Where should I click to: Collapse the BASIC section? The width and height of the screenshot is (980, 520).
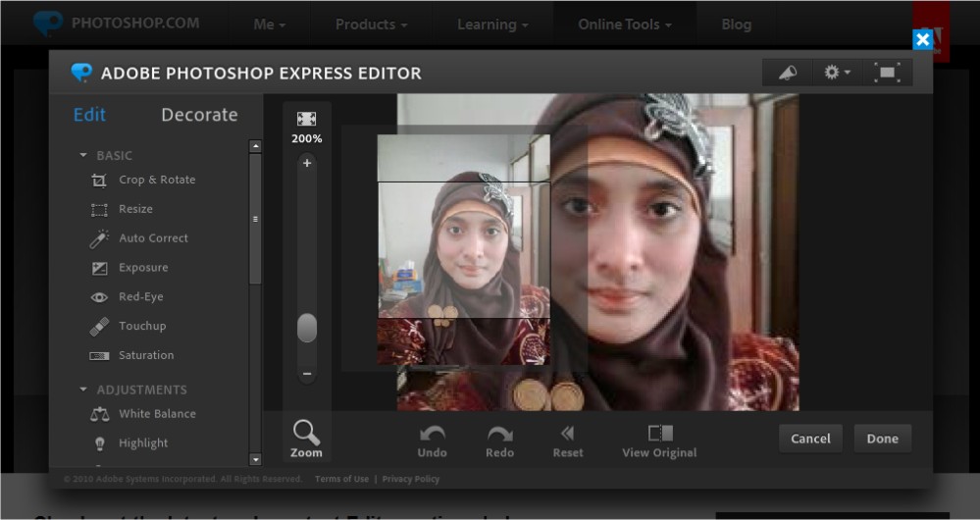click(83, 156)
